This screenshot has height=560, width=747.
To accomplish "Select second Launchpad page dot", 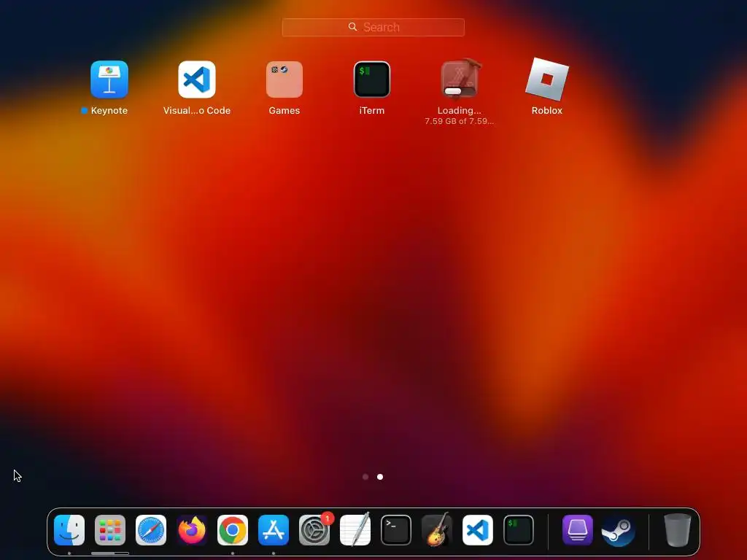I will pos(380,477).
